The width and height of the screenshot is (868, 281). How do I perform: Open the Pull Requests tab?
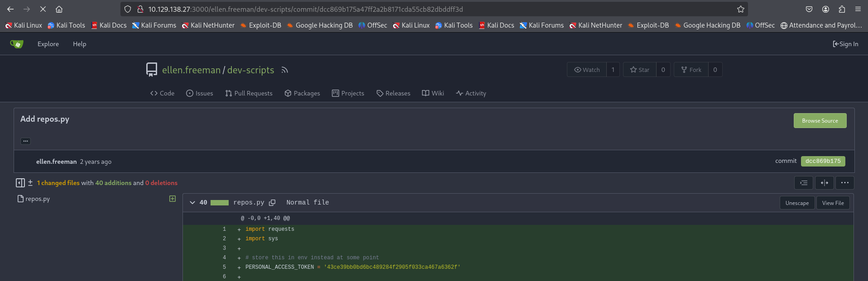[x=249, y=93]
